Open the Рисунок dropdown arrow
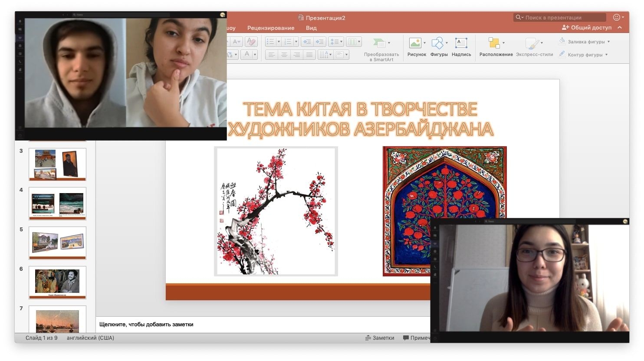 coord(424,43)
